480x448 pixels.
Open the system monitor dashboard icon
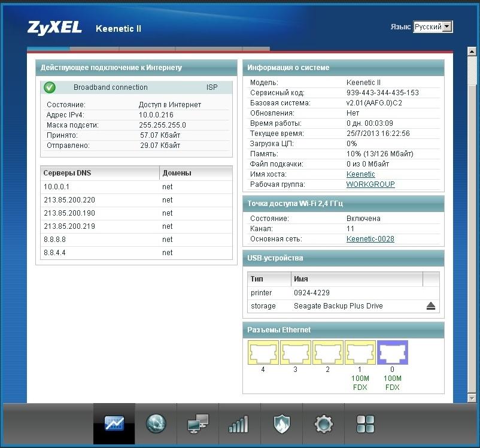click(114, 424)
